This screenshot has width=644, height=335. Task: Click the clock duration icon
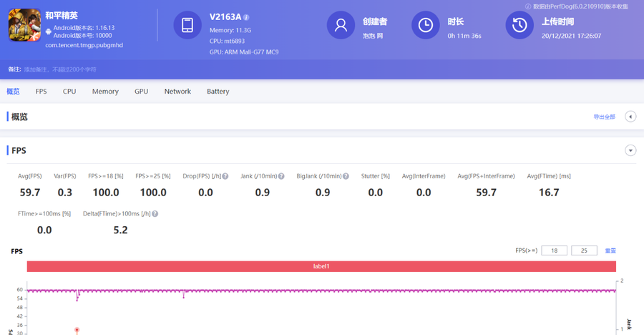(426, 25)
